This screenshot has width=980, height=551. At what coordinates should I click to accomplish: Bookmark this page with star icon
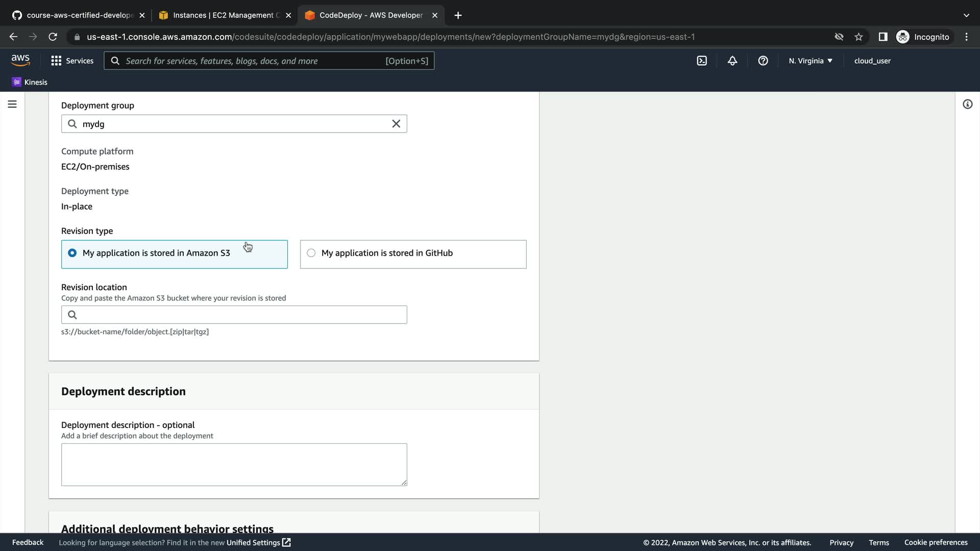coord(859,37)
